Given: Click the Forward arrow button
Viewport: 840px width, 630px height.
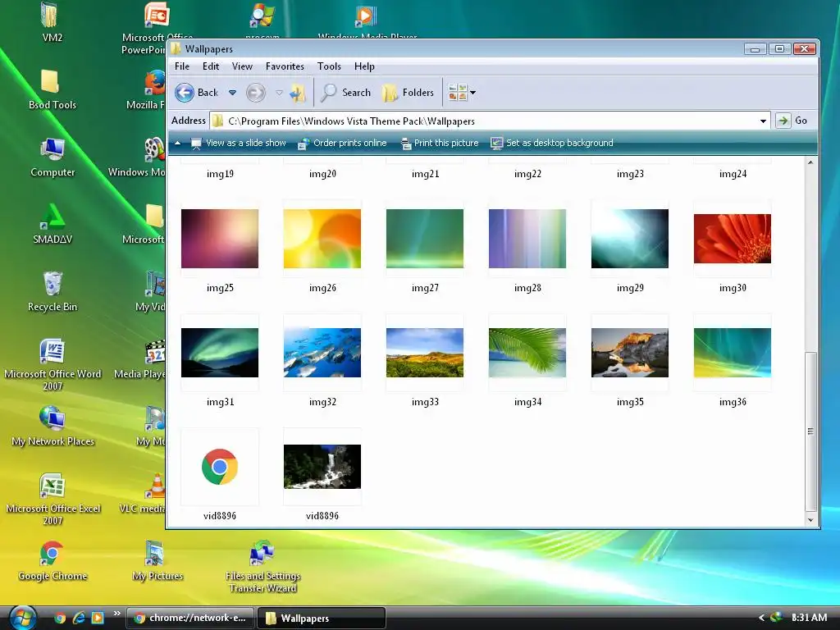Looking at the screenshot, I should pyautogui.click(x=256, y=93).
